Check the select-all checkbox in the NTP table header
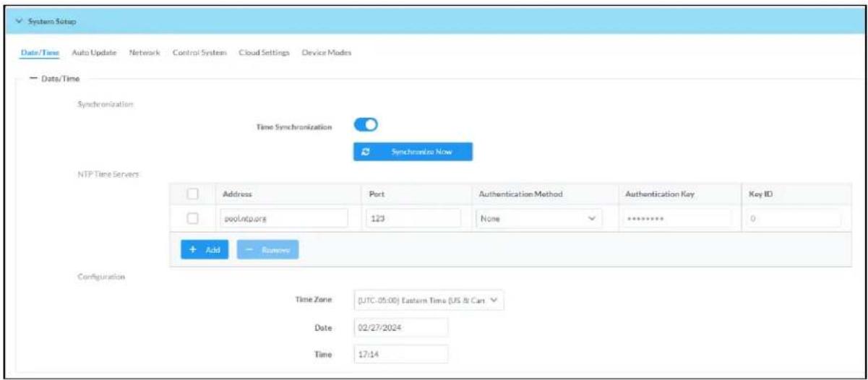This screenshot has width=868, height=380. coord(193,194)
